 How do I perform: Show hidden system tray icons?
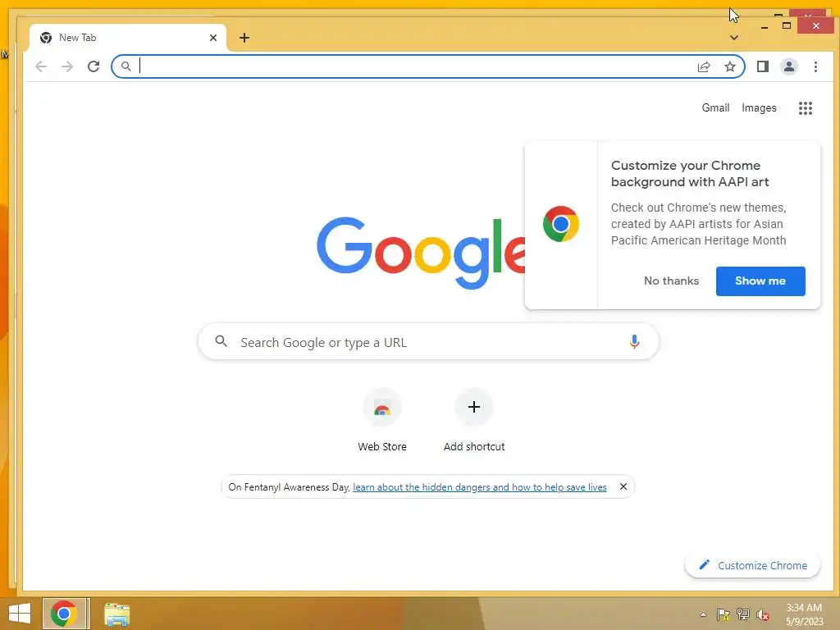click(x=703, y=614)
